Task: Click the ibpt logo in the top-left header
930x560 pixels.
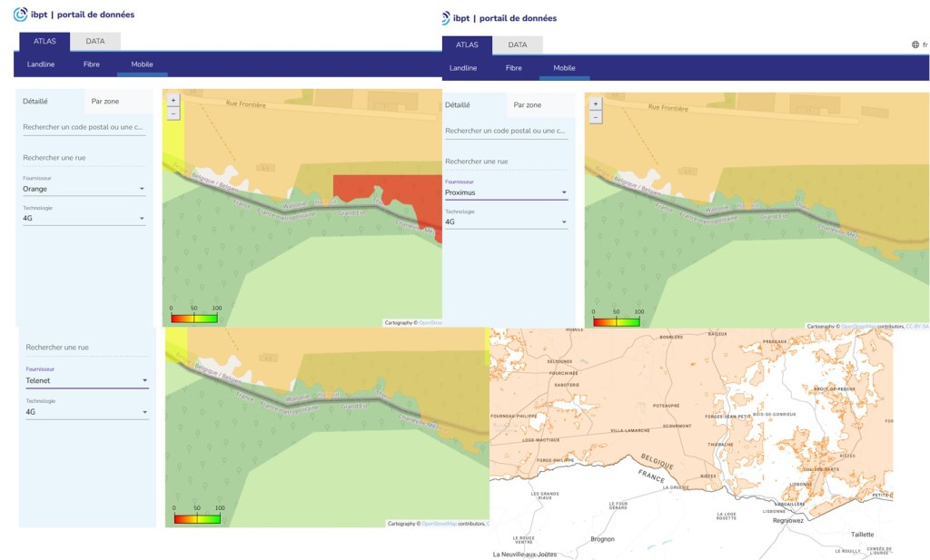Action: pos(21,15)
